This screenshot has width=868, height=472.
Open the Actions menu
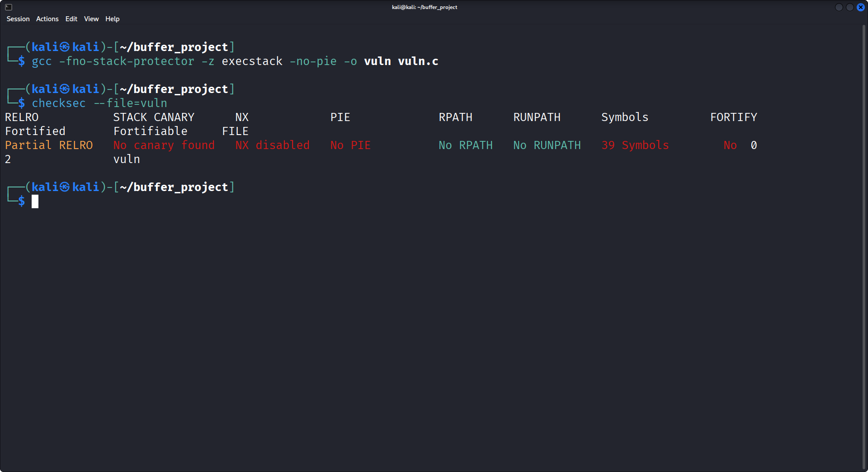[x=47, y=19]
